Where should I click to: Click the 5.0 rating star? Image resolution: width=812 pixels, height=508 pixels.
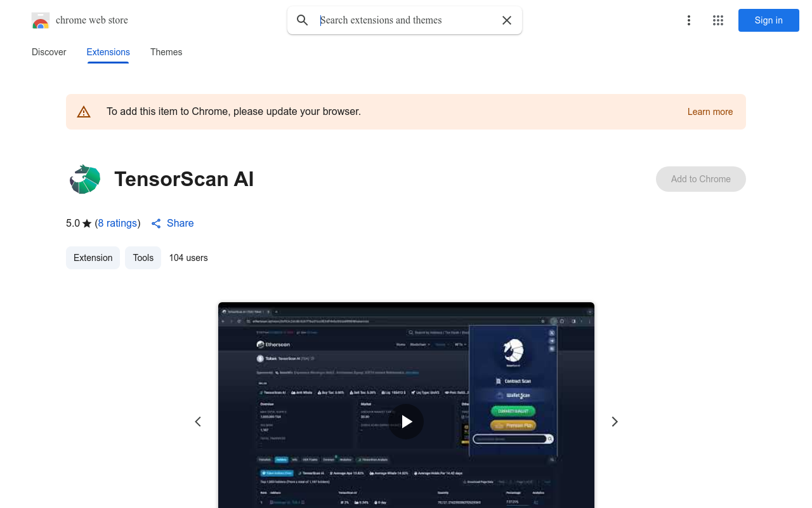pyautogui.click(x=87, y=224)
